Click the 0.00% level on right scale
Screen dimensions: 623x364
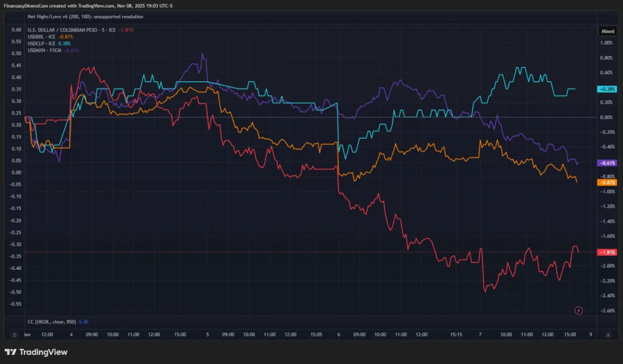click(606, 117)
